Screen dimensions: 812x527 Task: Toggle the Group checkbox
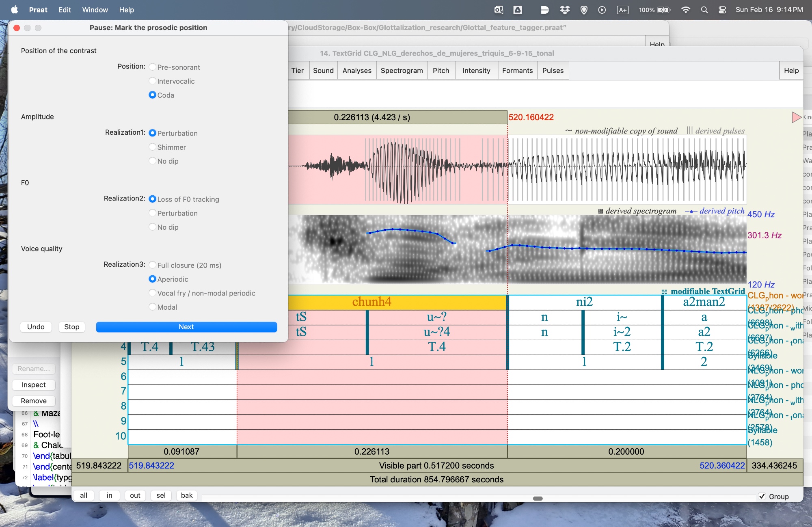[762, 496]
